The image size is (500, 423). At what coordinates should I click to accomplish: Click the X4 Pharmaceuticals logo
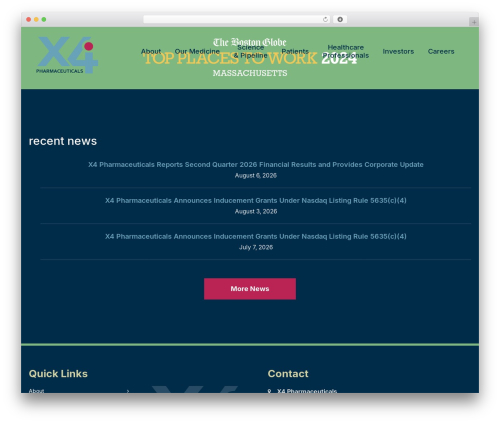tap(67, 55)
